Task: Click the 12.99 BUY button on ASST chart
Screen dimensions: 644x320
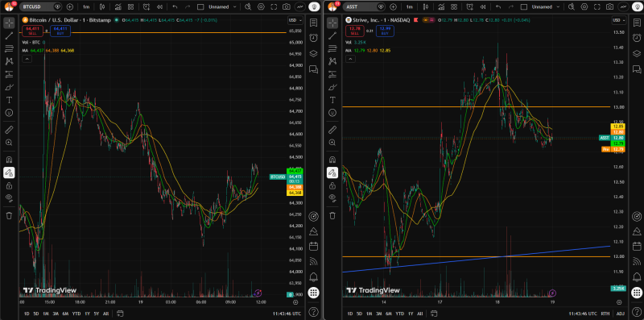Action: (385, 31)
